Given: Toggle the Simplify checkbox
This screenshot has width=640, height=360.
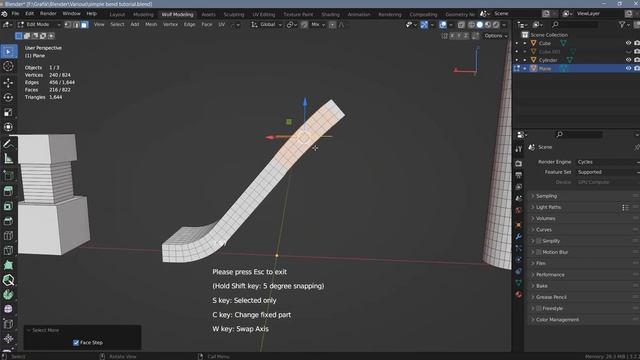Looking at the screenshot, I should point(539,241).
